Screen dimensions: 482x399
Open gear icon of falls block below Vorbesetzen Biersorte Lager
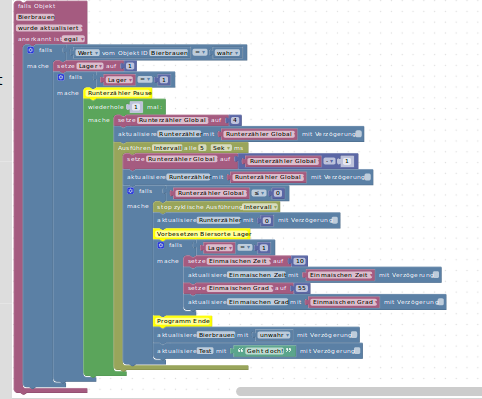pyautogui.click(x=161, y=245)
